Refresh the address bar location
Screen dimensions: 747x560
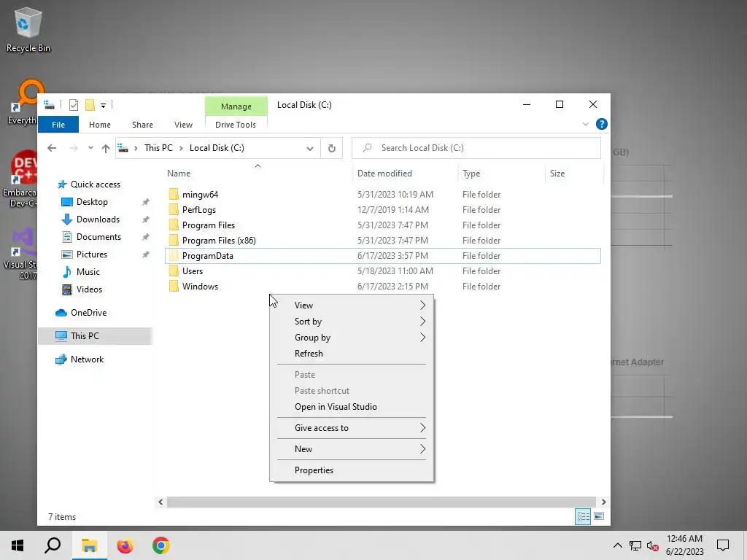coord(332,148)
